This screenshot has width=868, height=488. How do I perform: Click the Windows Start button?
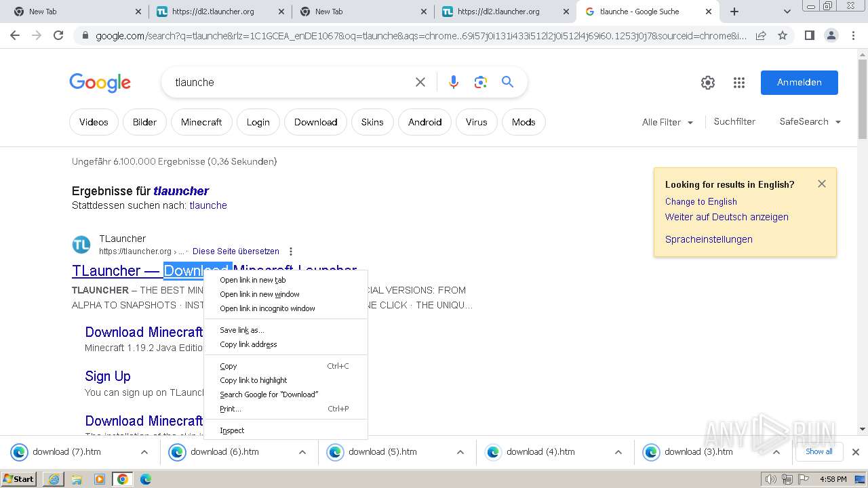(19, 479)
